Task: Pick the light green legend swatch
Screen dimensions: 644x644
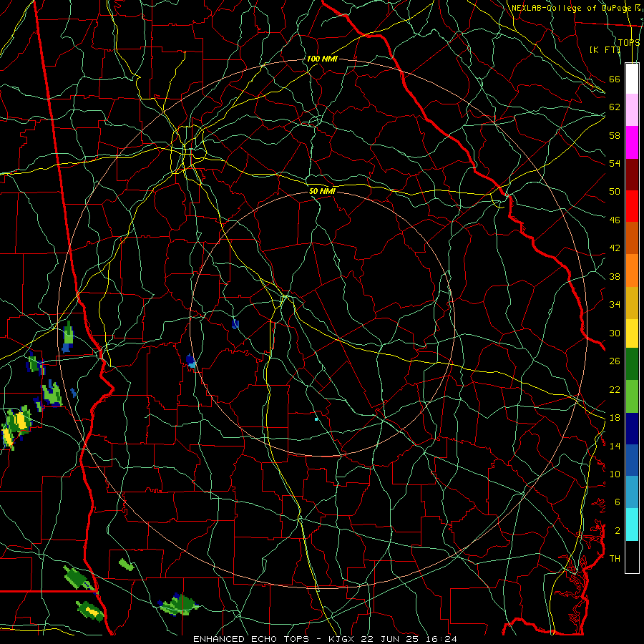Action: (x=632, y=396)
